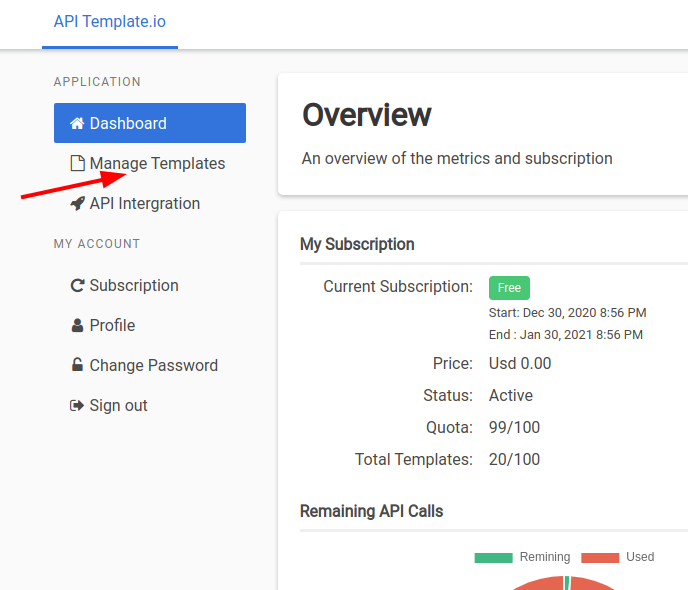The width and height of the screenshot is (688, 590).
Task: Click the subscription end date text
Action: tap(566, 335)
